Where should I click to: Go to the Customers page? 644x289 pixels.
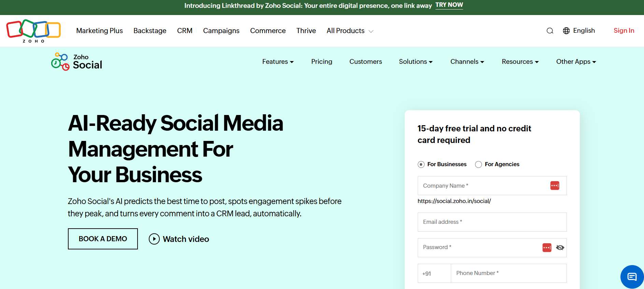pyautogui.click(x=366, y=62)
